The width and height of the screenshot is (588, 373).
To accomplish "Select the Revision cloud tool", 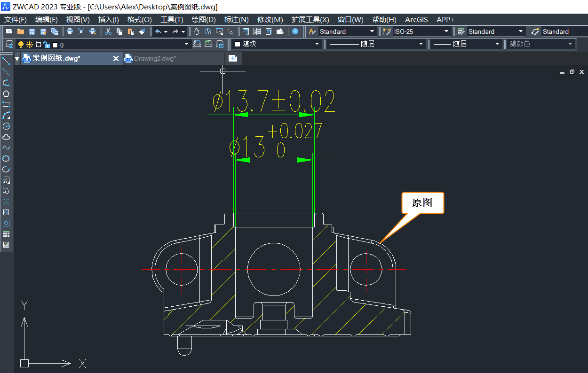I will [6, 137].
